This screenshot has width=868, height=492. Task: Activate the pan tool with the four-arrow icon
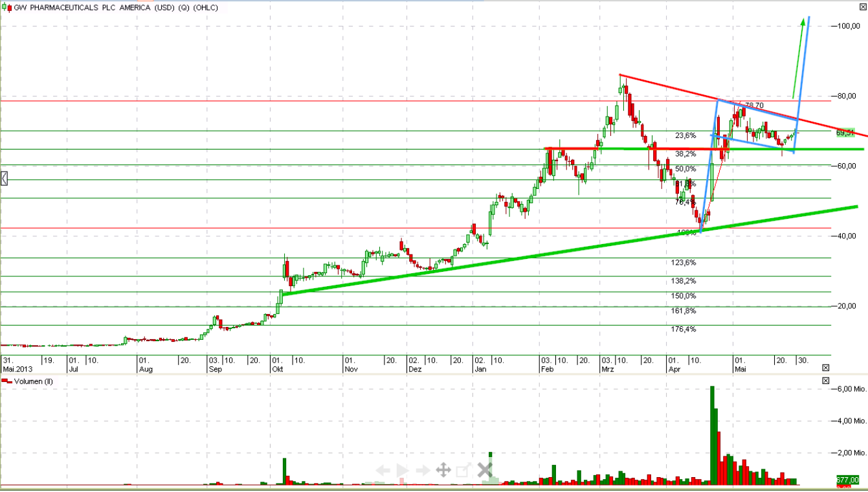tap(443, 471)
